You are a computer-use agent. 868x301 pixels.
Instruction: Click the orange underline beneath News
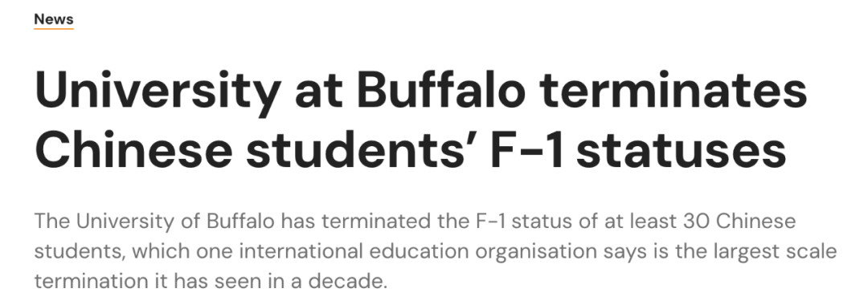click(54, 28)
